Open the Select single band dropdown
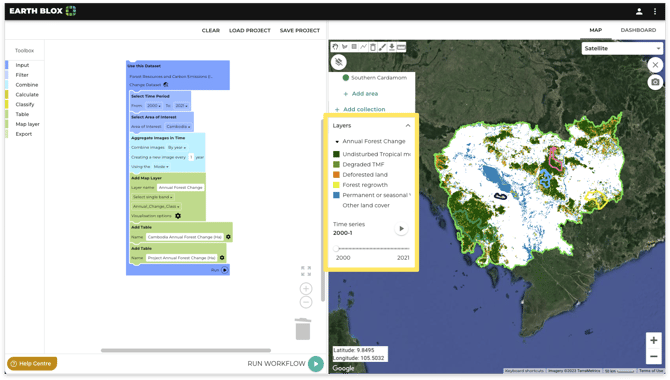This screenshot has width=670, height=380. 153,197
